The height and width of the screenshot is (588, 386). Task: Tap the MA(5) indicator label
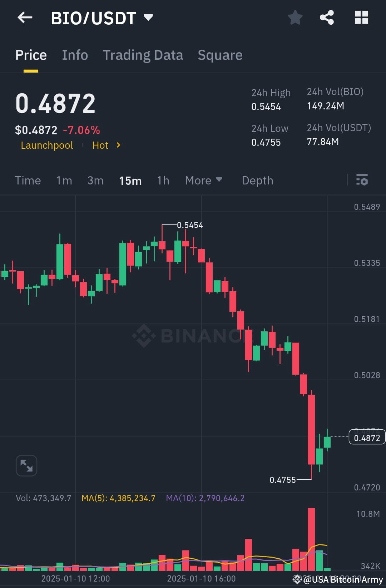(x=118, y=498)
